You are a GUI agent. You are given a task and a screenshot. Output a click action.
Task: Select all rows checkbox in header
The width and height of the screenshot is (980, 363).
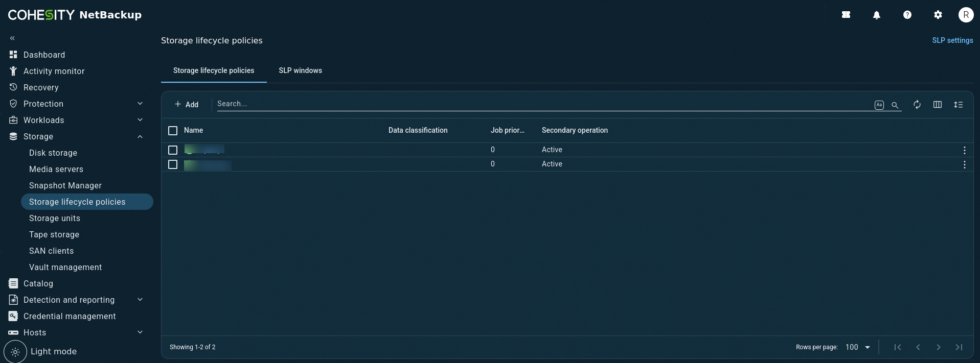173,131
